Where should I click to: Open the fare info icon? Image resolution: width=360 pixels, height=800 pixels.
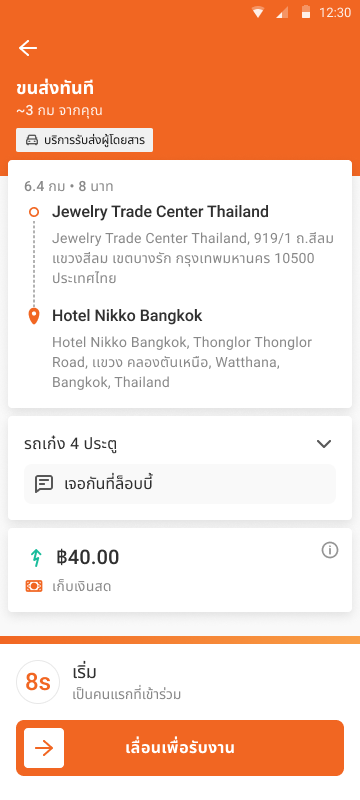point(329,550)
